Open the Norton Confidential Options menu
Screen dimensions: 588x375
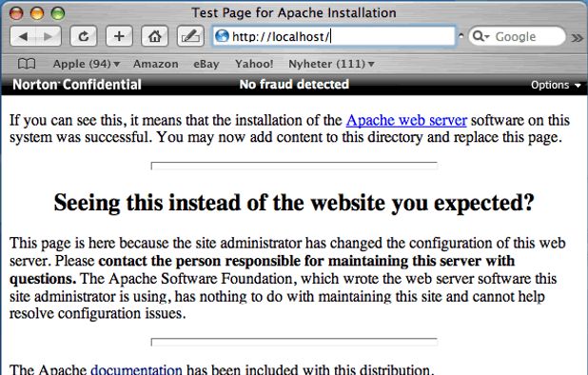coord(556,85)
